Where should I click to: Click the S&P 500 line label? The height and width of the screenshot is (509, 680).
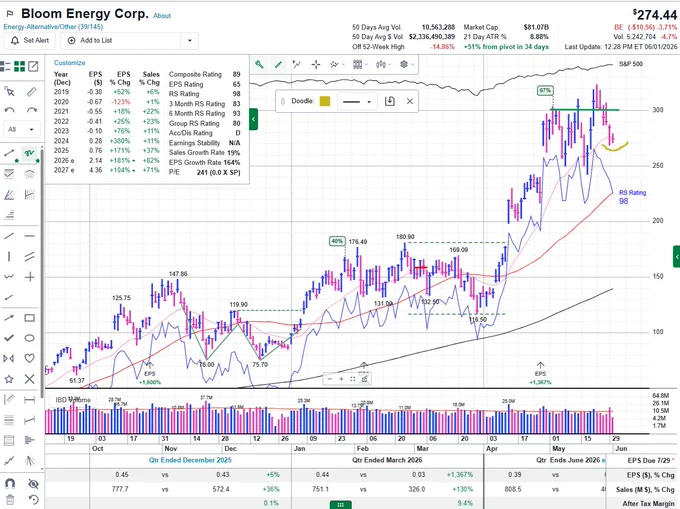631,64
